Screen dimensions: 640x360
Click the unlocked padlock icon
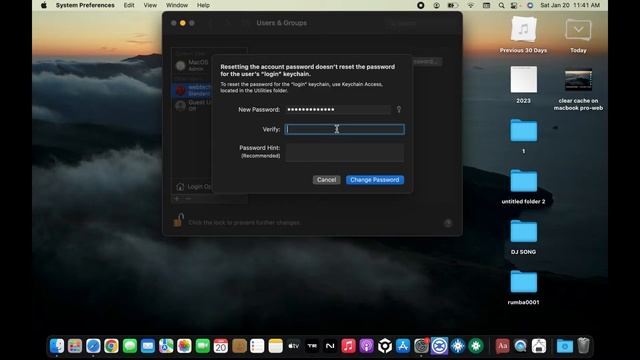click(x=178, y=220)
